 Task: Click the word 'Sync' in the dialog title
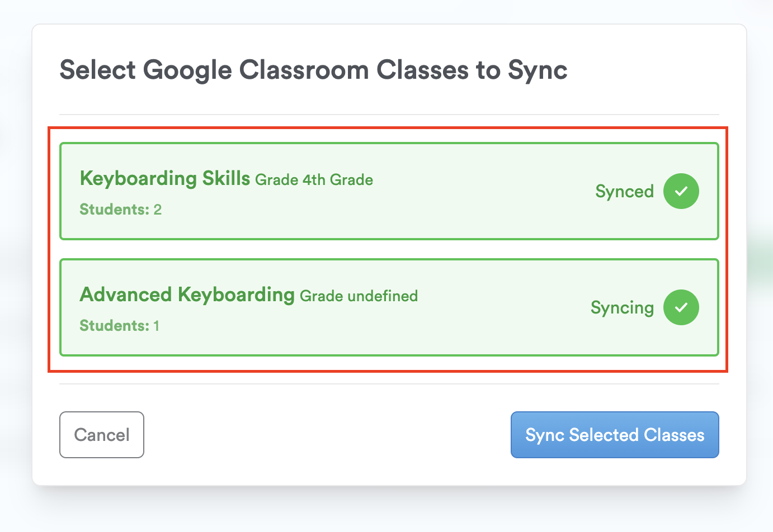(x=538, y=71)
